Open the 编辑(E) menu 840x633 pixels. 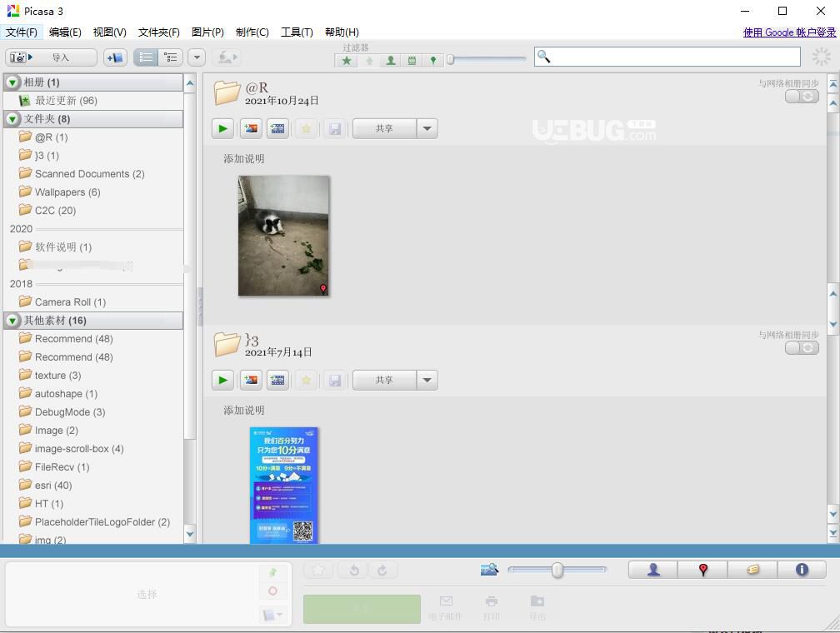(65, 32)
